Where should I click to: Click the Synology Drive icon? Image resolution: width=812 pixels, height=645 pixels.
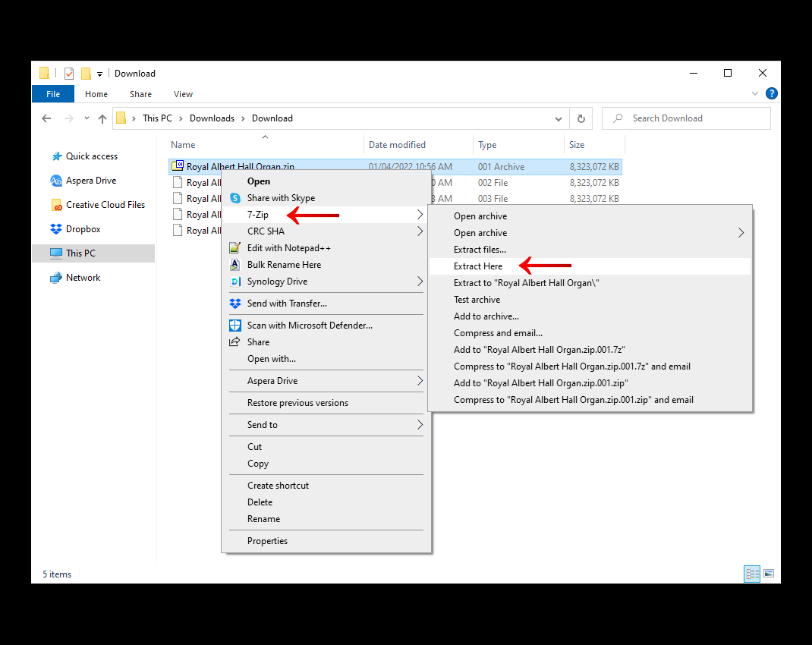point(235,282)
